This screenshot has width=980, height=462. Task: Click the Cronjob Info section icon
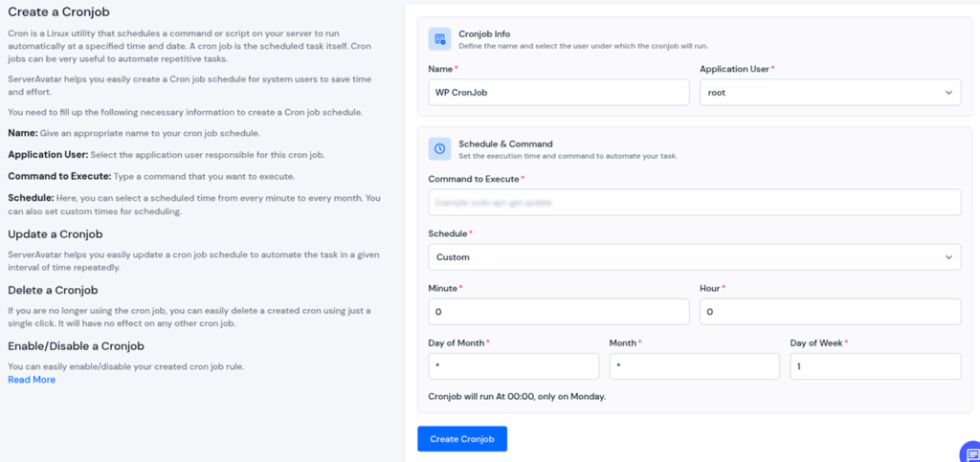(440, 39)
